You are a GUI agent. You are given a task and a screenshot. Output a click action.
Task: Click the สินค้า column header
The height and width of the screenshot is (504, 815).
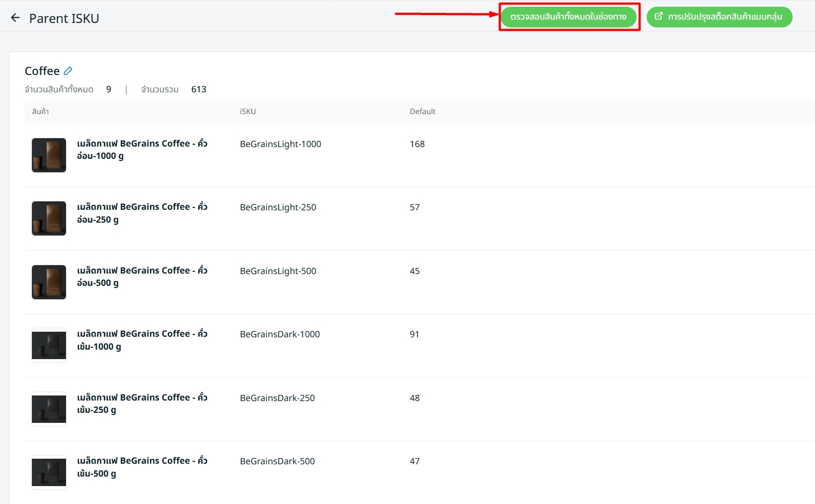coord(40,111)
